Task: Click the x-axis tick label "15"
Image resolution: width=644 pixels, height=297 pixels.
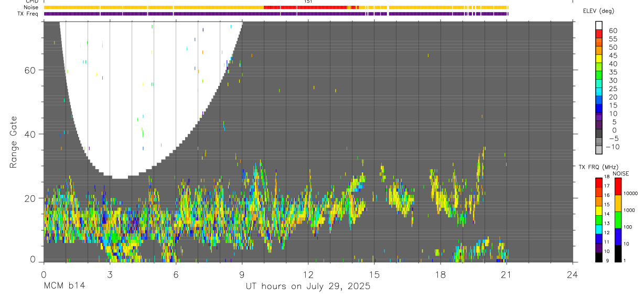Action: [x=374, y=274]
